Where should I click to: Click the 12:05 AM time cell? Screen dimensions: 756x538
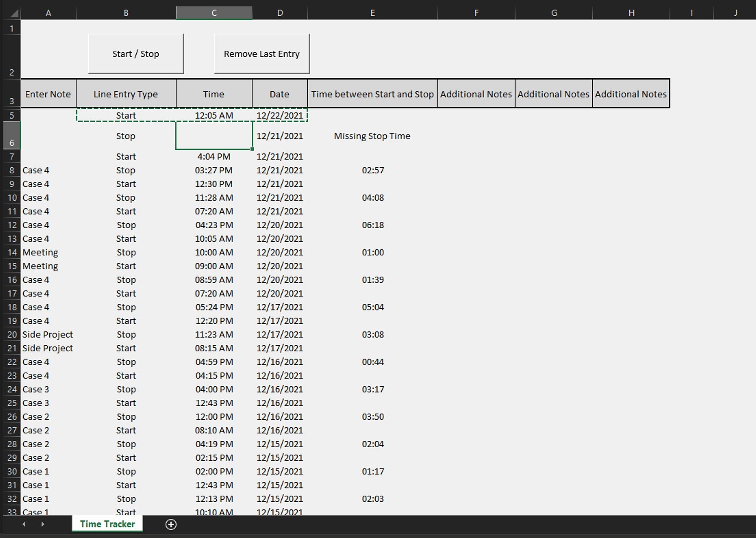tap(214, 115)
